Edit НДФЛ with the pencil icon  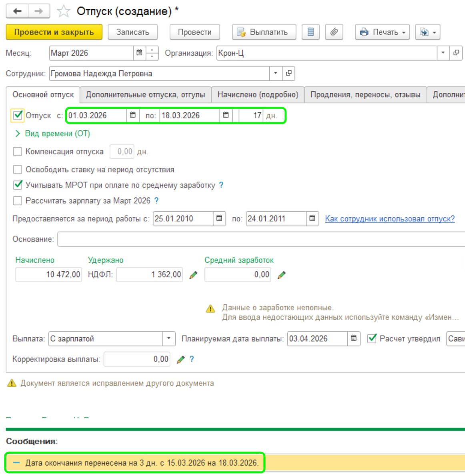pyautogui.click(x=193, y=275)
